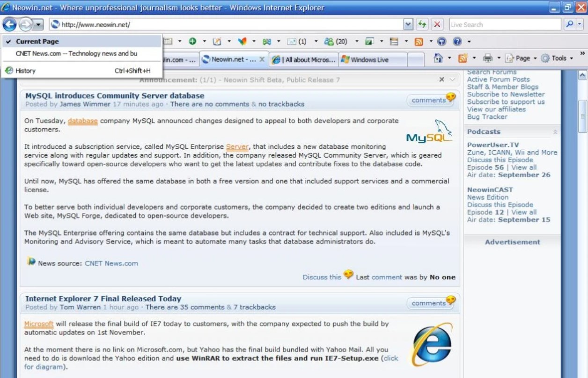This screenshot has width=588, height=378.
Task: Click the Home house icon
Action: click(438, 58)
